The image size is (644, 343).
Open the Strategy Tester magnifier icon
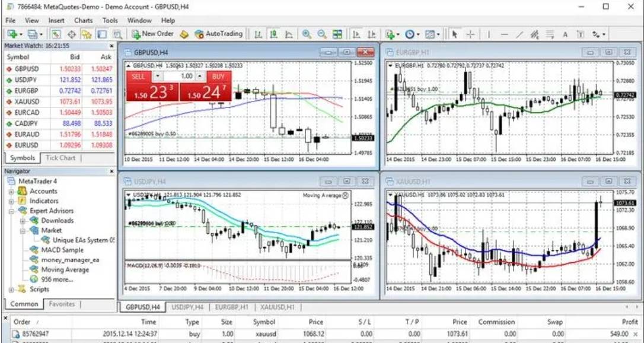click(117, 34)
